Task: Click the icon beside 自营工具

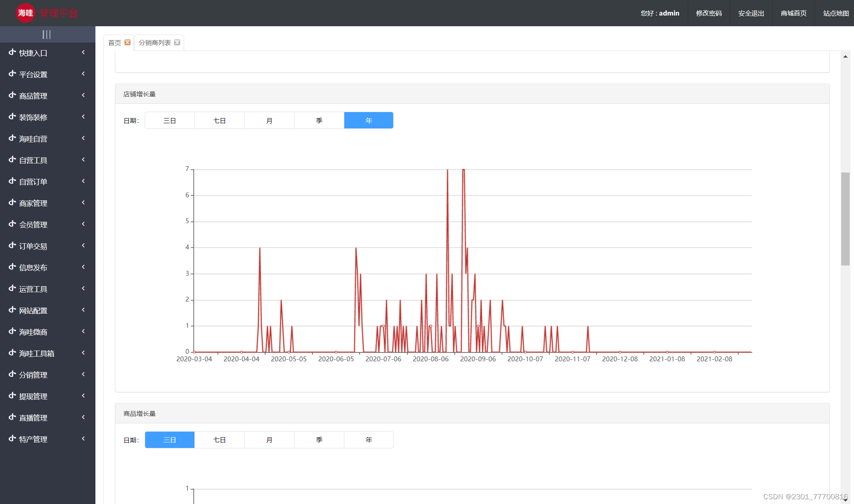Action: click(12, 159)
